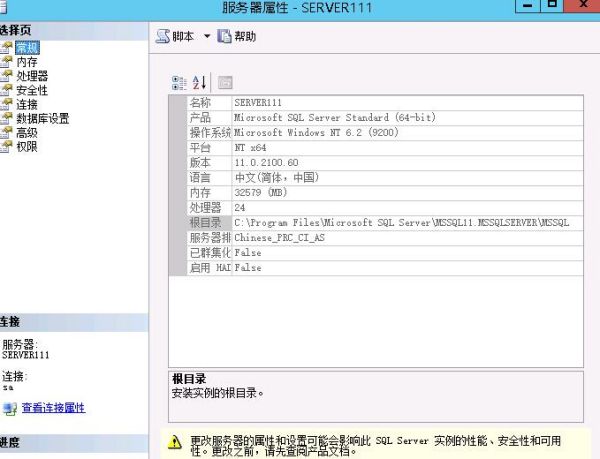Click the 版本 property name cell
Image resolution: width=600 pixels, height=459 pixels.
209,163
